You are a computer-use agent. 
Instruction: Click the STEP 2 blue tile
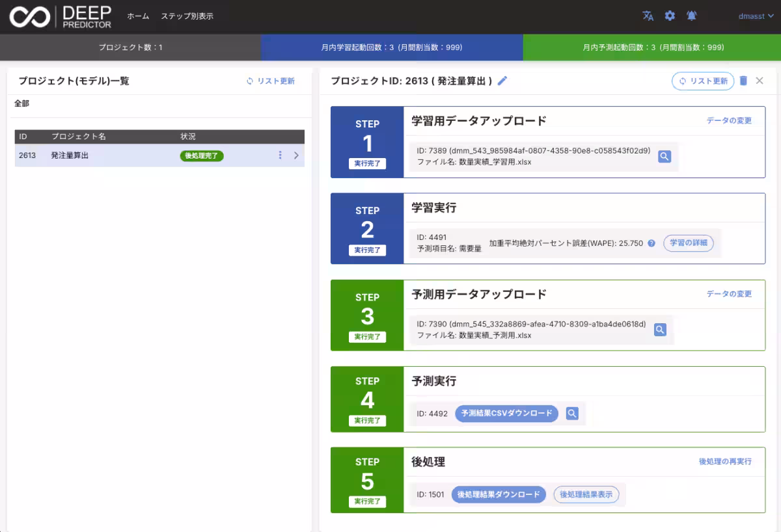pos(367,229)
